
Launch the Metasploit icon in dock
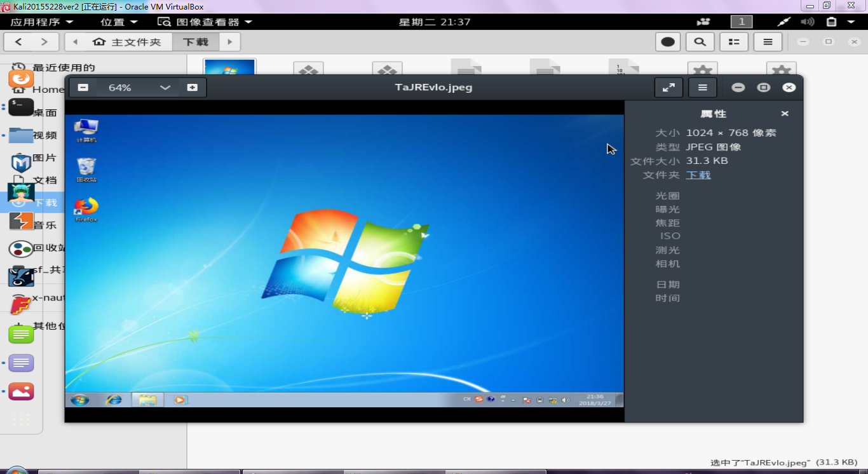tap(21, 163)
